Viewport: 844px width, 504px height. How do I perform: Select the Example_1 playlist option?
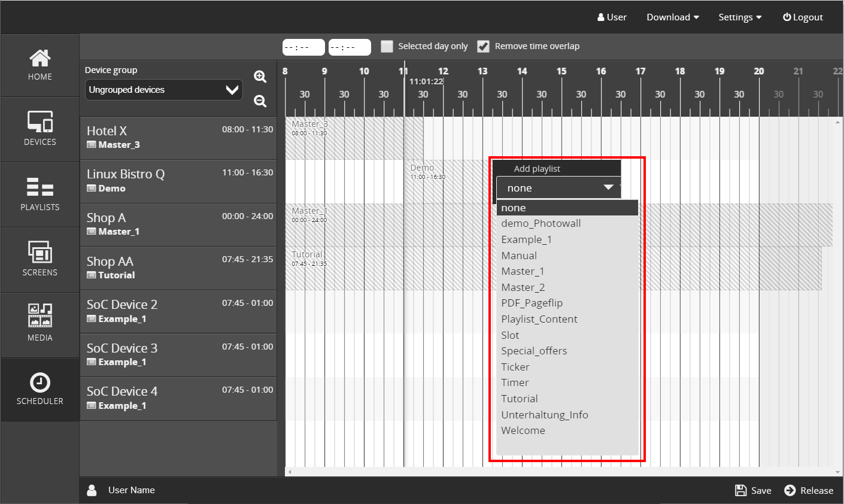click(567, 239)
